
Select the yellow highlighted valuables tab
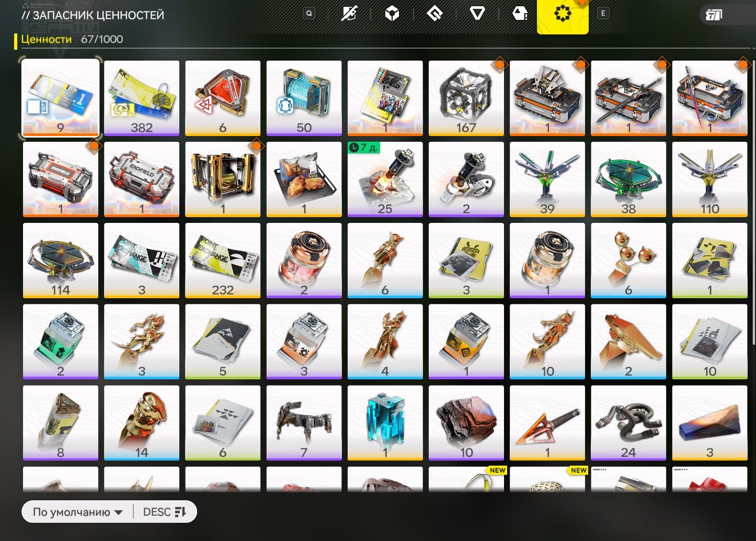[563, 16]
